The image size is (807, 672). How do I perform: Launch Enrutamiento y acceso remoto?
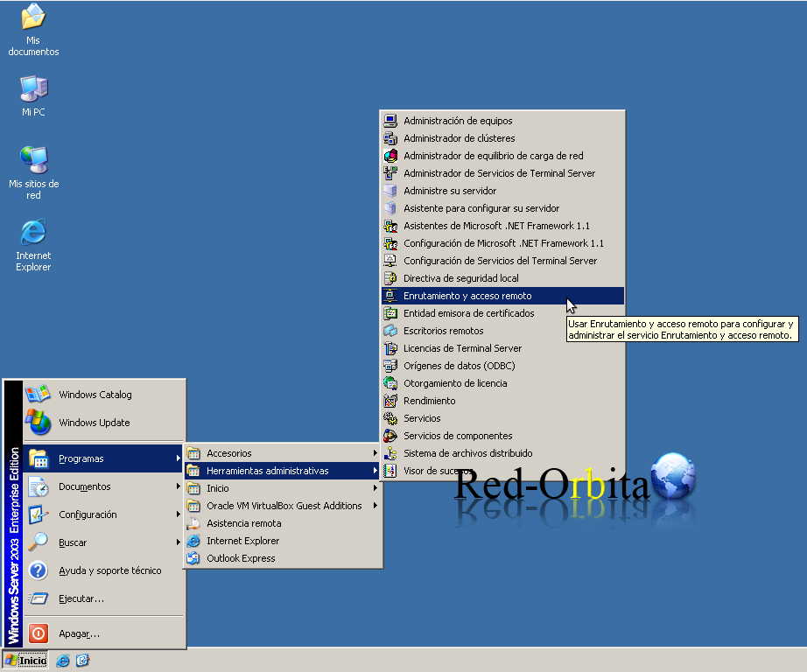(x=502, y=296)
